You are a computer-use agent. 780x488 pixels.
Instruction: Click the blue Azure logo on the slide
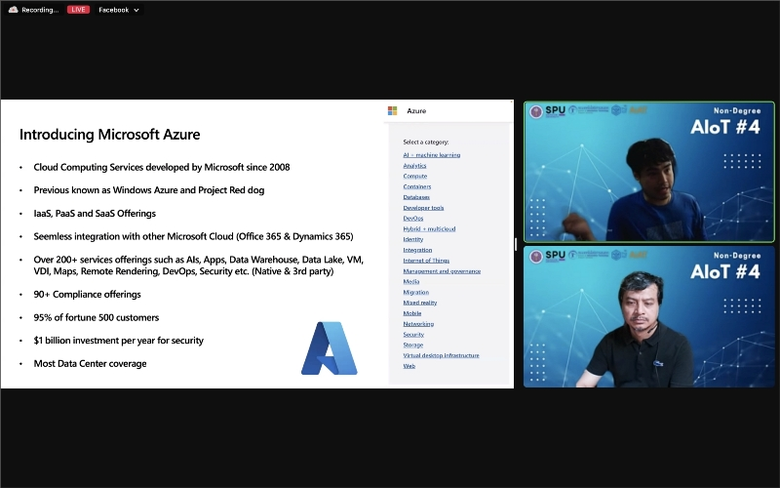[x=329, y=348]
